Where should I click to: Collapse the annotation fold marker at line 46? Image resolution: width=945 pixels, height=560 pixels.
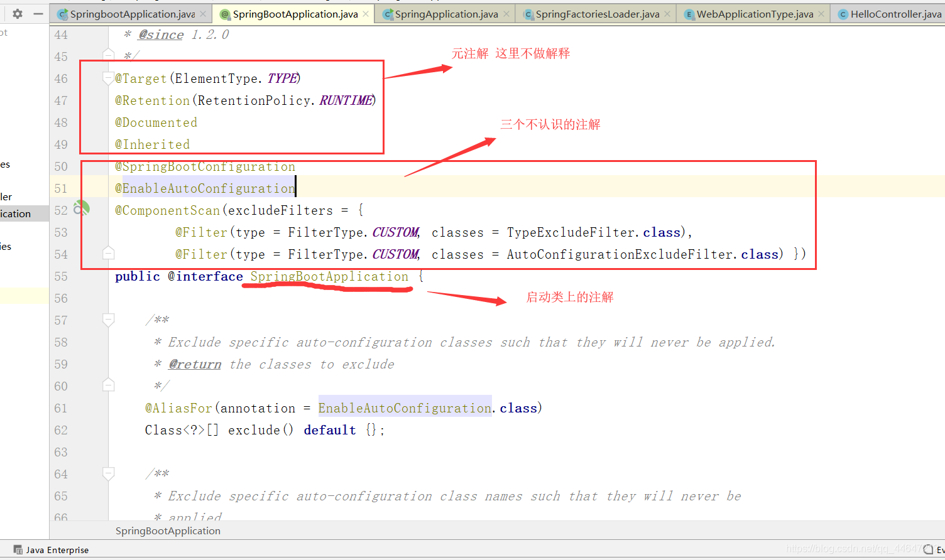(x=109, y=78)
